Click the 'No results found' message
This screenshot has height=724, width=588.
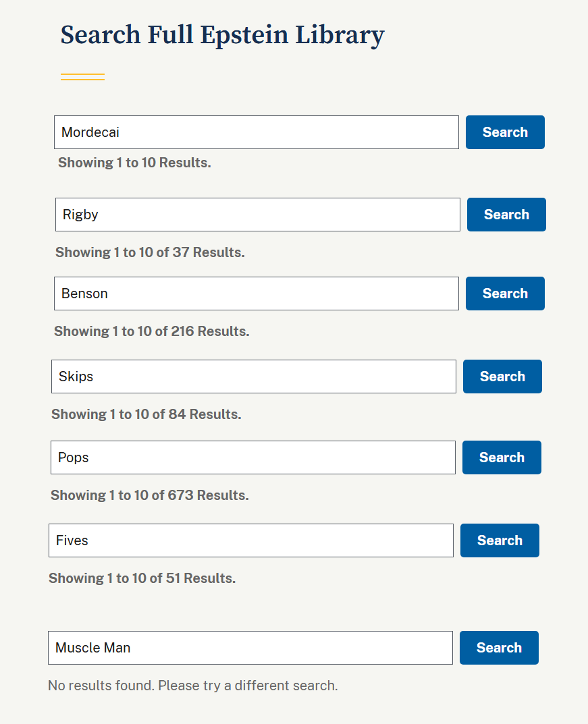click(x=192, y=686)
